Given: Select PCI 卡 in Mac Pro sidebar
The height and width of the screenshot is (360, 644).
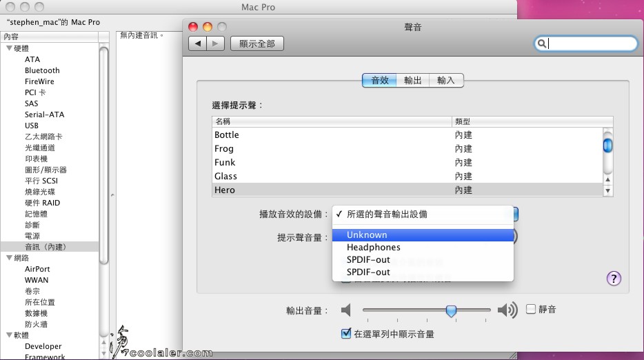Looking at the screenshot, I should [x=35, y=92].
